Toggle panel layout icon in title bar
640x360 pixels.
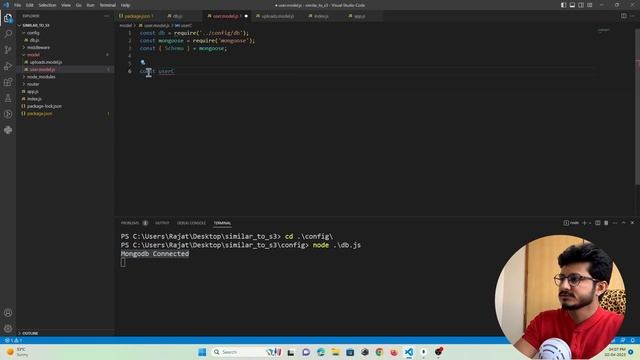click(572, 5)
